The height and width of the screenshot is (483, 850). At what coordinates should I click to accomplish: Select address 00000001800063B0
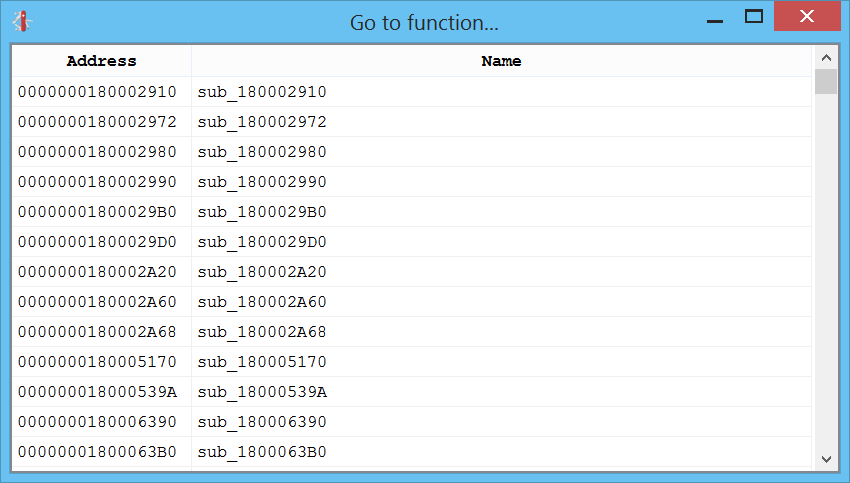[97, 452]
